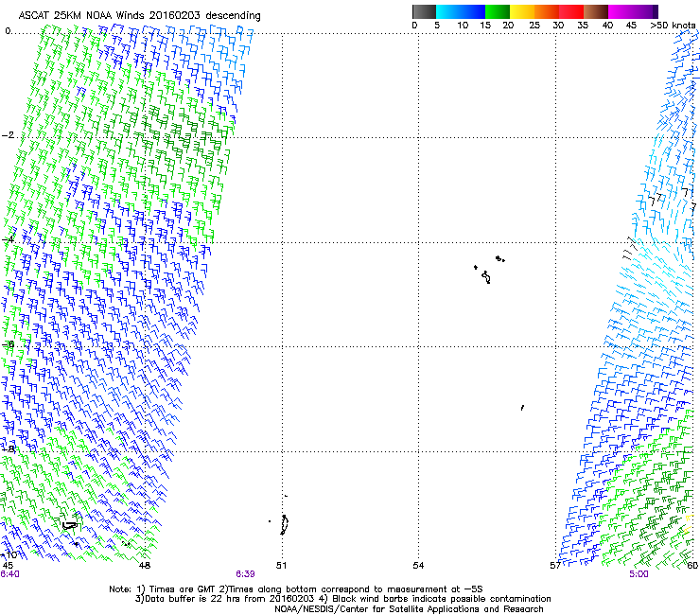Image resolution: width=700 pixels, height=615 pixels.
Task: Click the longitude label '48'
Action: [x=145, y=566]
